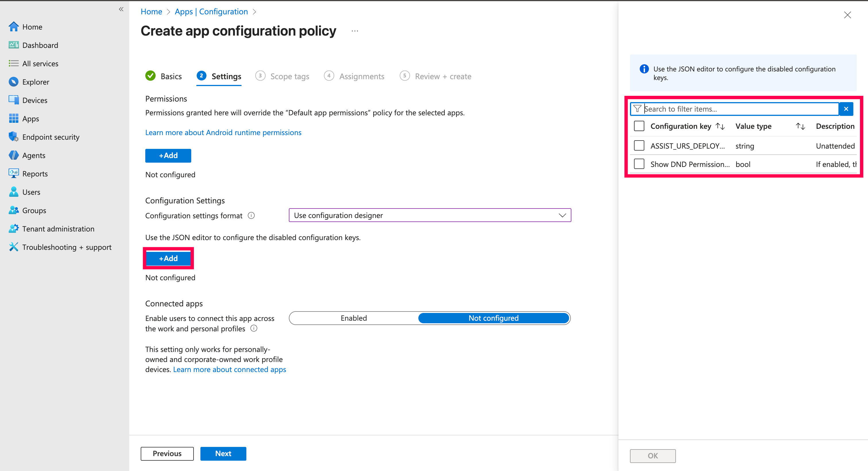The height and width of the screenshot is (471, 868).
Task: Set Connected apps toggle to Enabled
Action: coord(353,318)
